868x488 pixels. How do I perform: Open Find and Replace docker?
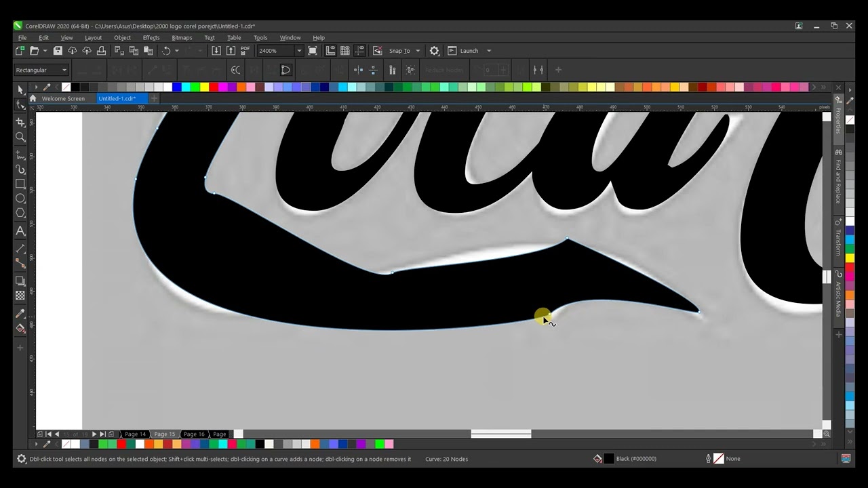838,178
